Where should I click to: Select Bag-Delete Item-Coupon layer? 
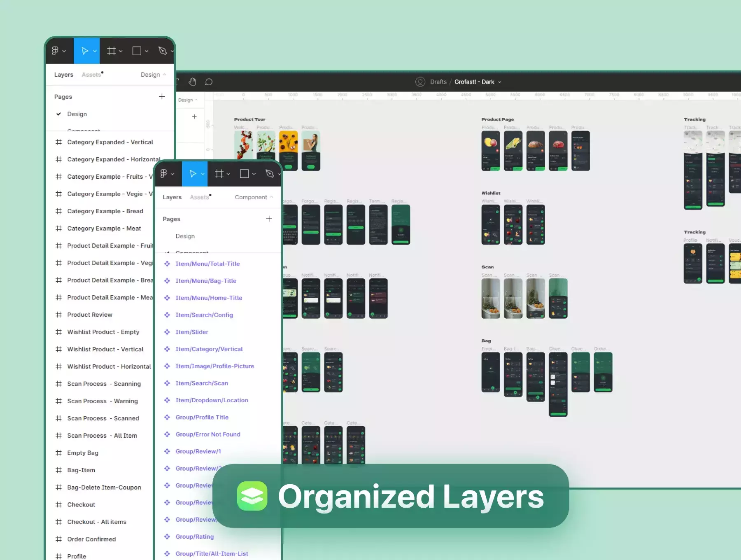click(x=104, y=487)
